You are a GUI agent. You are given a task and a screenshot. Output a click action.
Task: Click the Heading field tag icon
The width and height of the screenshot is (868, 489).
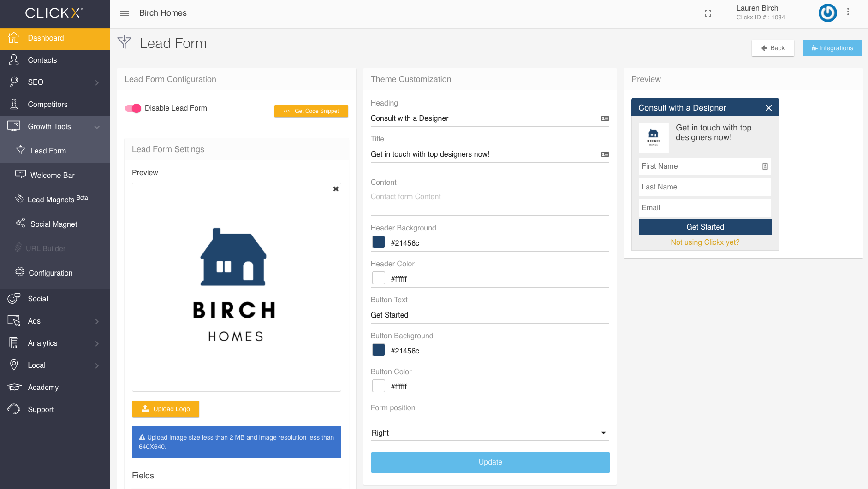605,118
